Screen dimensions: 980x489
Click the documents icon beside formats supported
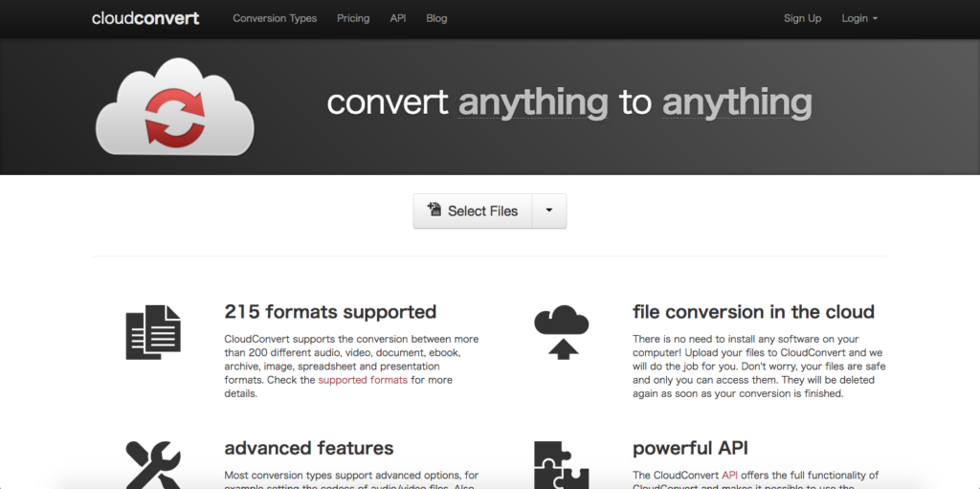153,332
